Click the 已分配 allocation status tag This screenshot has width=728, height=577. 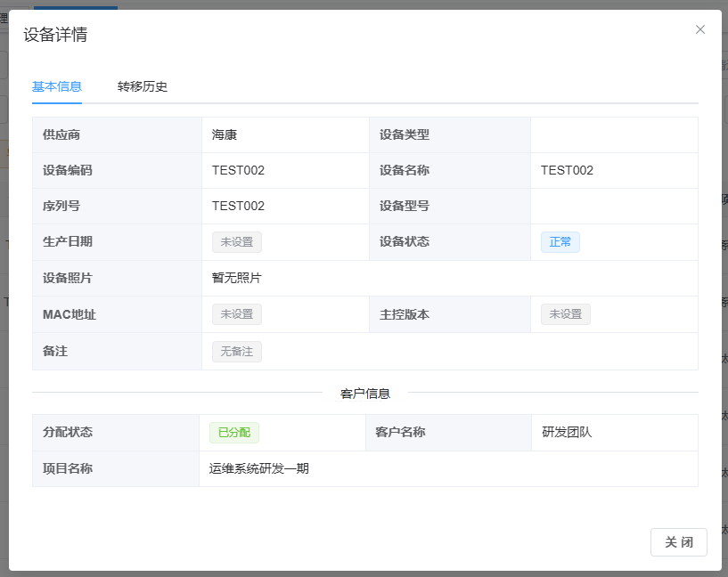tap(234, 433)
